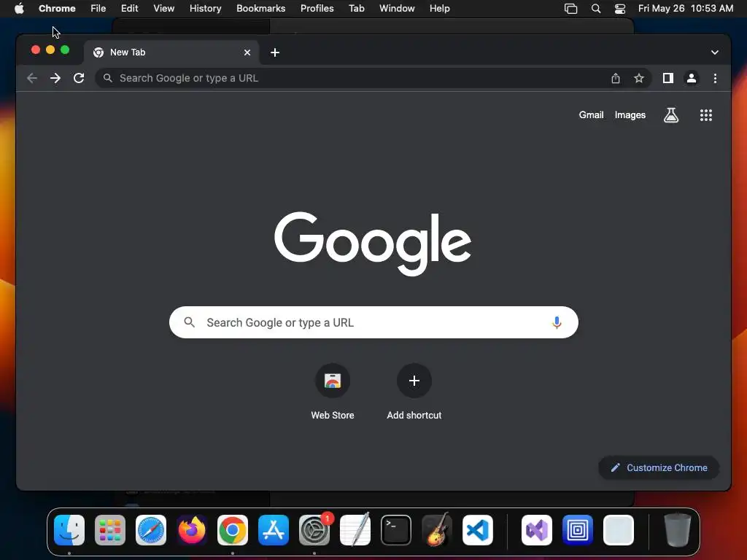Viewport: 747px width, 560px height.
Task: Go forward using the forward arrow
Action: [x=55, y=78]
